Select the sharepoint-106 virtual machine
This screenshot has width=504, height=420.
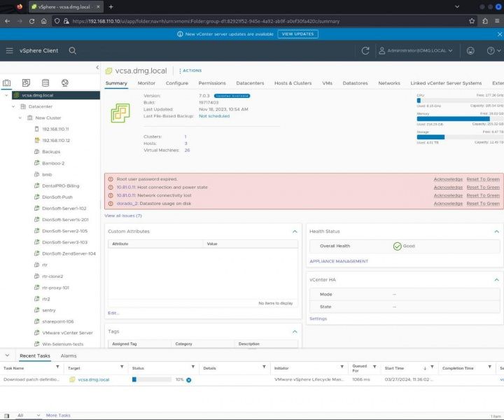point(57,321)
